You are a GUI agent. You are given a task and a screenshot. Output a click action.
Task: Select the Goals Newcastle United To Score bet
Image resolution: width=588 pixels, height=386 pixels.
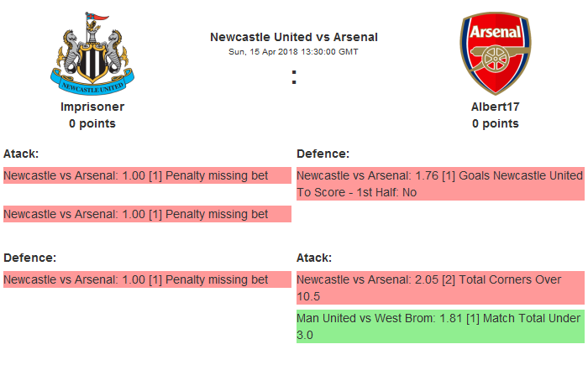point(439,184)
